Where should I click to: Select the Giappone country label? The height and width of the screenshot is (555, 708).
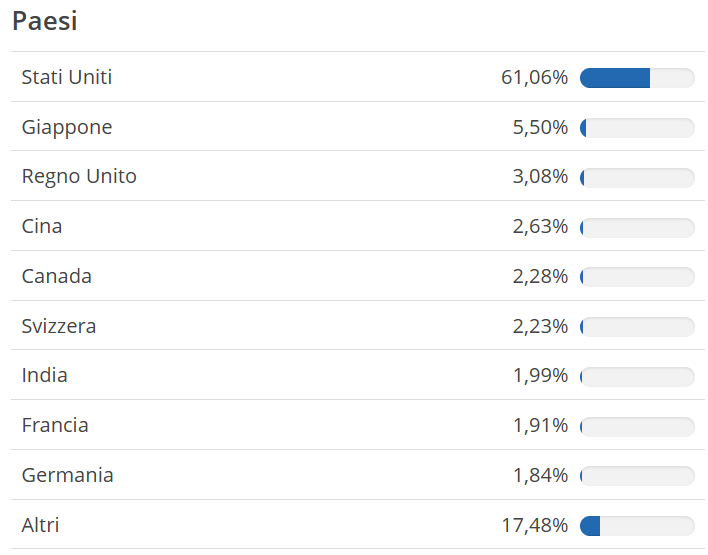coord(67,128)
